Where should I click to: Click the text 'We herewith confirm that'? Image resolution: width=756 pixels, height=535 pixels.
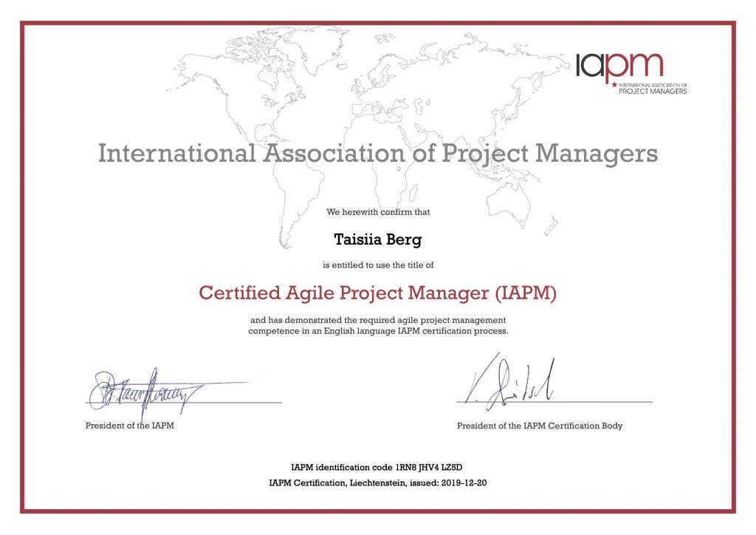(377, 211)
